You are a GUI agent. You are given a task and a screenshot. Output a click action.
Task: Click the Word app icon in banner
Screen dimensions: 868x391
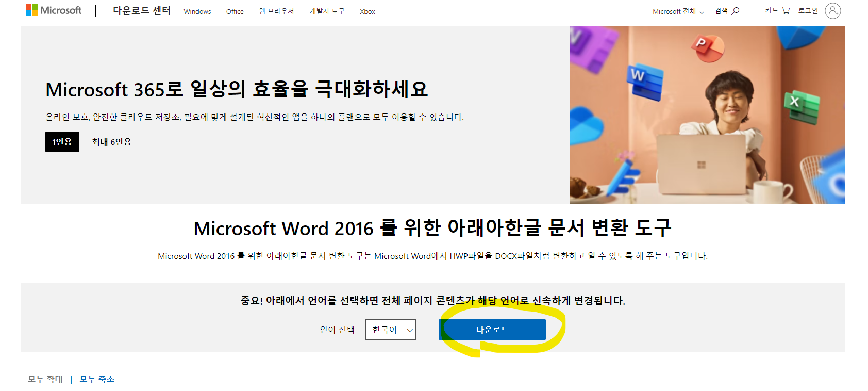(644, 83)
